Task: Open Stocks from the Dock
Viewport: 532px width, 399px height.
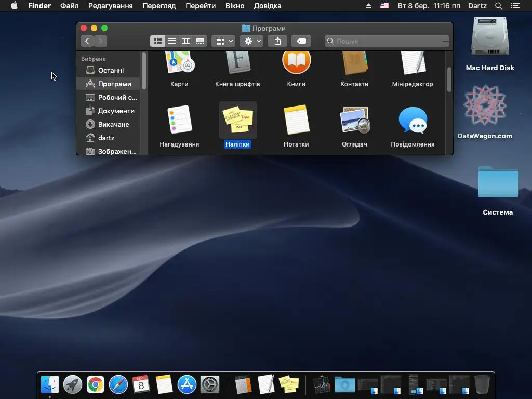Action: 322,384
